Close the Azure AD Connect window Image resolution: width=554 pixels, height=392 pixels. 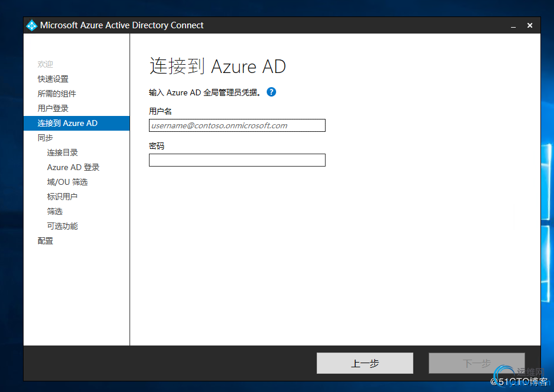click(x=530, y=25)
